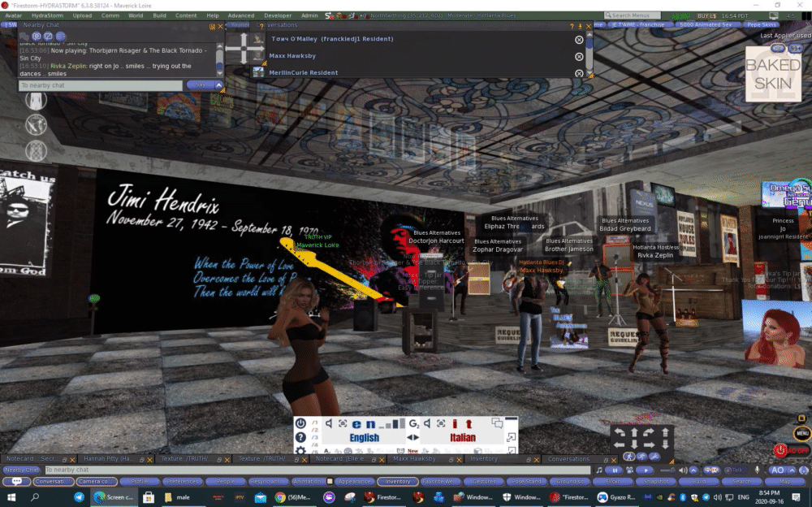Switch to Inventory bottom tab
The height and width of the screenshot is (507, 812).
coord(484,459)
